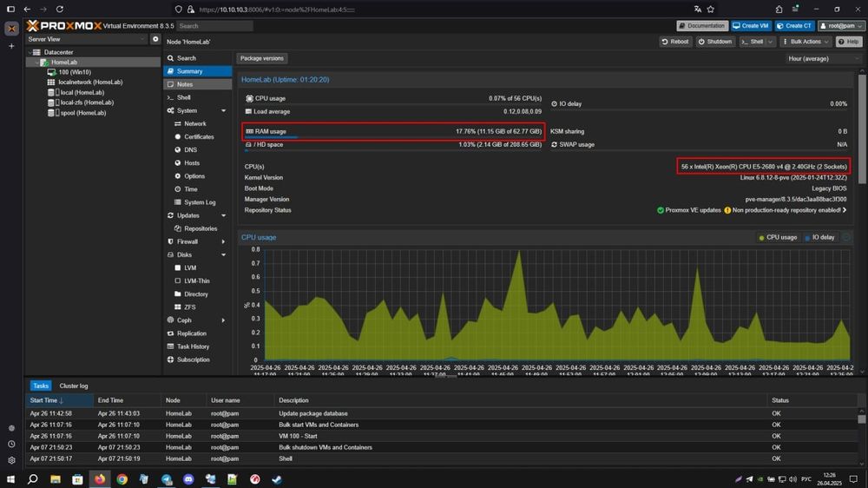Collapse the HomeLab node tree
Viewport: 868px width, 488px height.
37,63
